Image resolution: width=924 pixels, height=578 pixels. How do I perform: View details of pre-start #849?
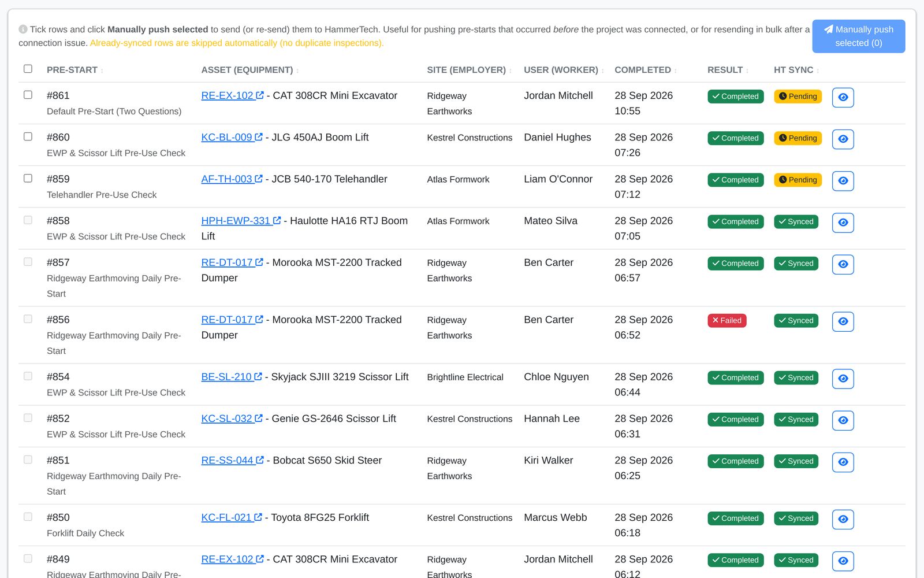click(843, 560)
